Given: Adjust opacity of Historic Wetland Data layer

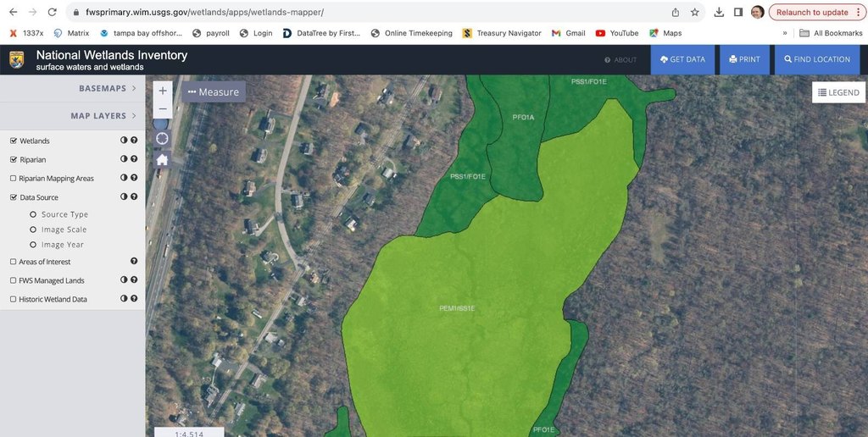Looking at the screenshot, I should (124, 299).
